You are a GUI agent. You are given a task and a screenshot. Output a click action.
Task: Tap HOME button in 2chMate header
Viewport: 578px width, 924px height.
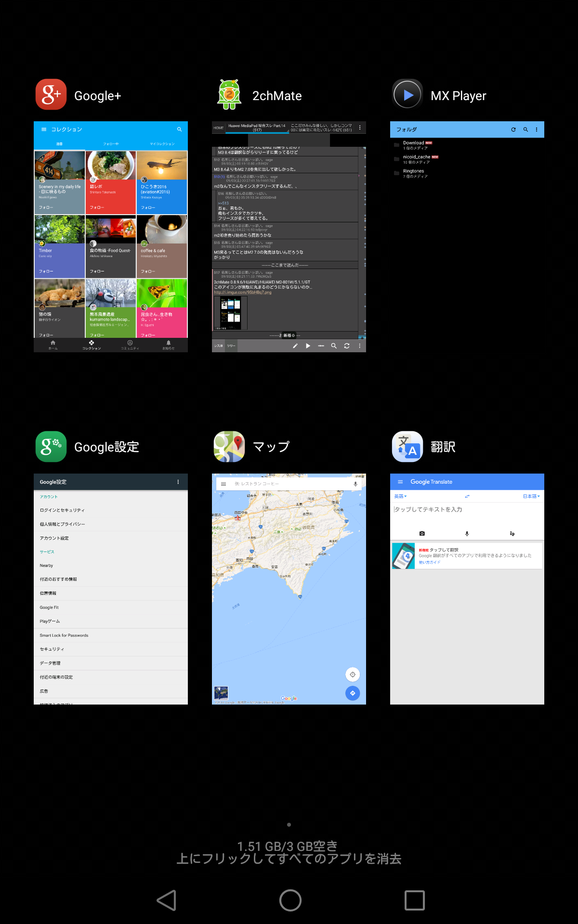[x=219, y=128]
